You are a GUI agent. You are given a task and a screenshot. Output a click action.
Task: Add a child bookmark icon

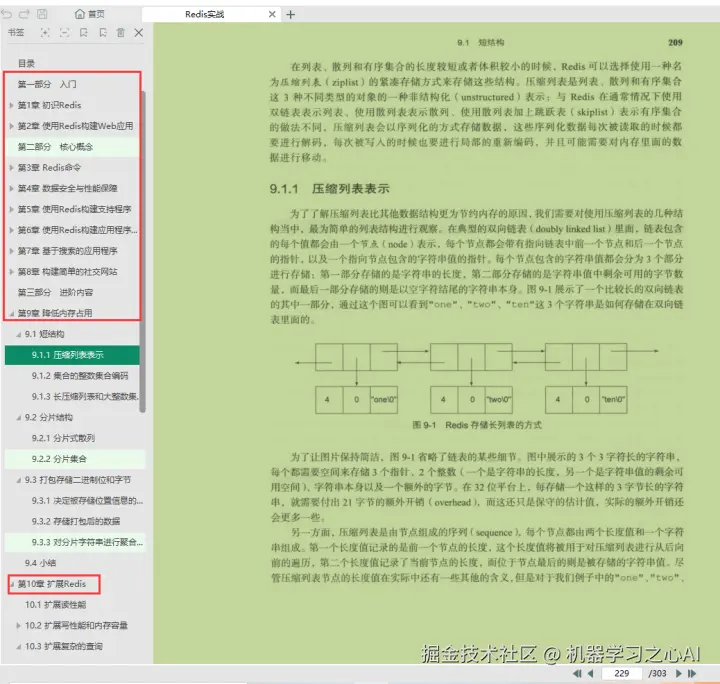click(x=103, y=33)
